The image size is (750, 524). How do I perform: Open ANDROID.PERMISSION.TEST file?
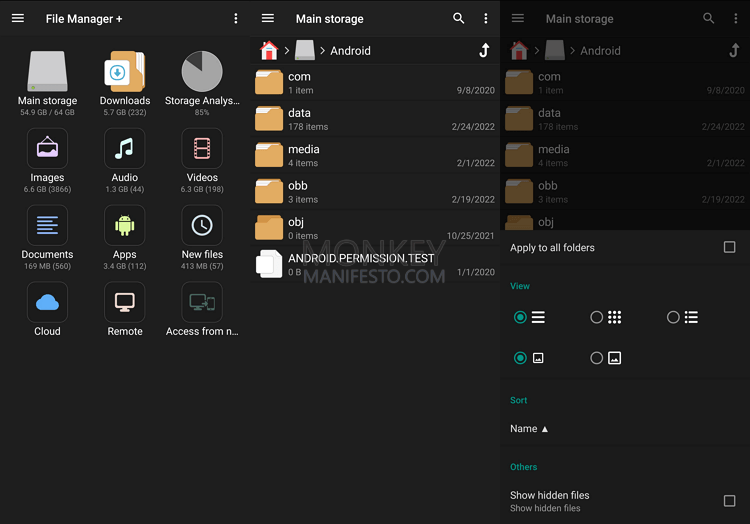[375, 264]
